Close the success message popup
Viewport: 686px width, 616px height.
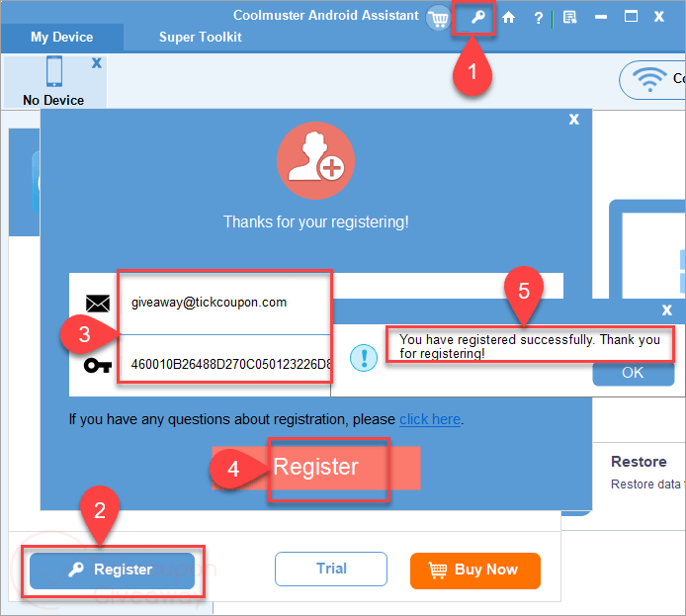pyautogui.click(x=667, y=310)
